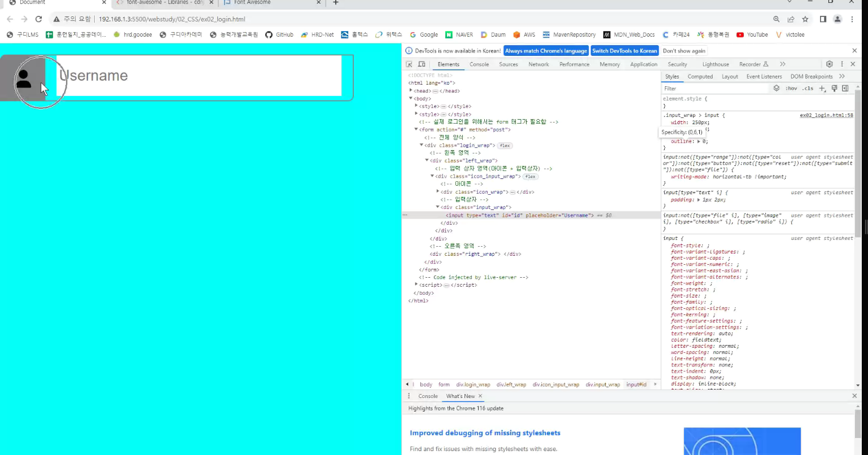Image resolution: width=868 pixels, height=455 pixels.
Task: Switch to drawer Console tab
Action: pyautogui.click(x=428, y=396)
